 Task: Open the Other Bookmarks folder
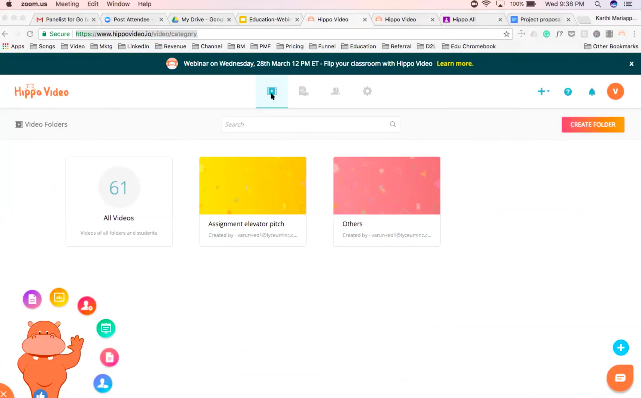611,46
